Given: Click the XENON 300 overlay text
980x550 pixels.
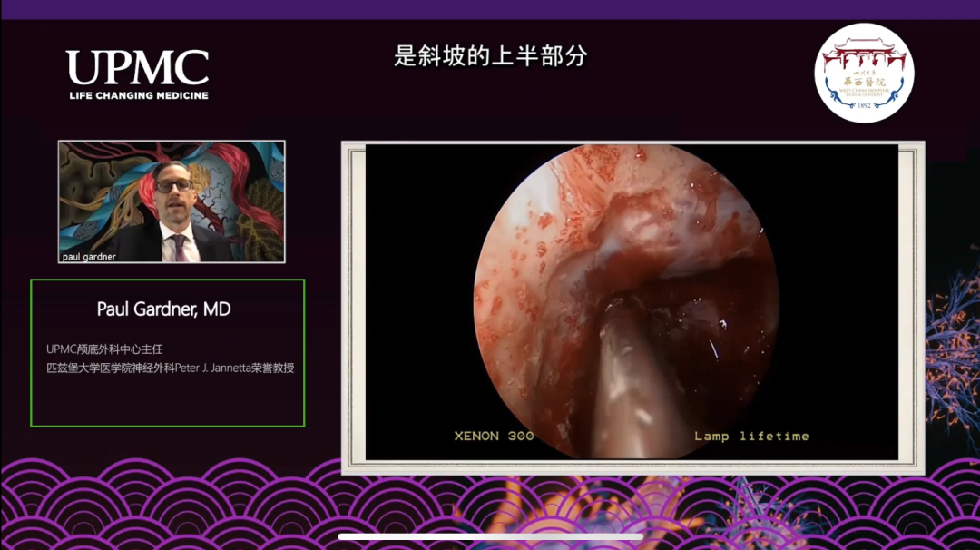Looking at the screenshot, I should pos(494,436).
